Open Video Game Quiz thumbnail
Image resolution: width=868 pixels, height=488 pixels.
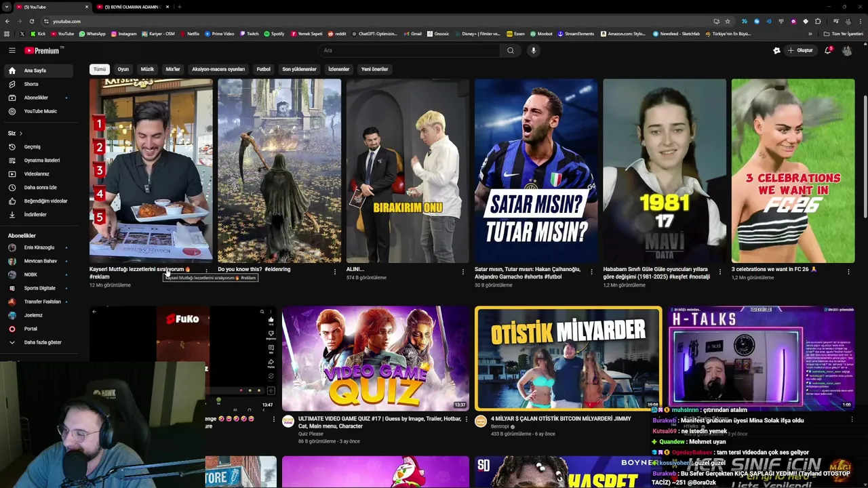[x=375, y=359]
